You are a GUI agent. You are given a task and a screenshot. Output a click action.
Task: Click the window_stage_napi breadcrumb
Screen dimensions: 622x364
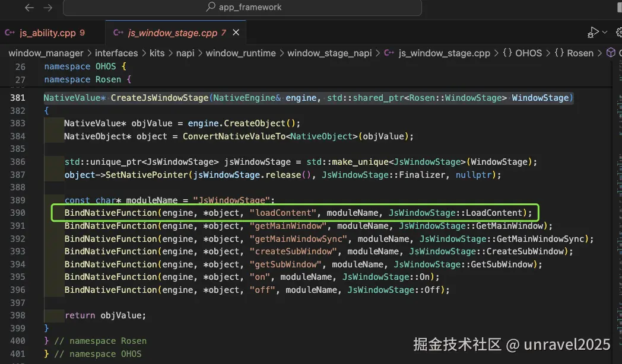tap(329, 53)
